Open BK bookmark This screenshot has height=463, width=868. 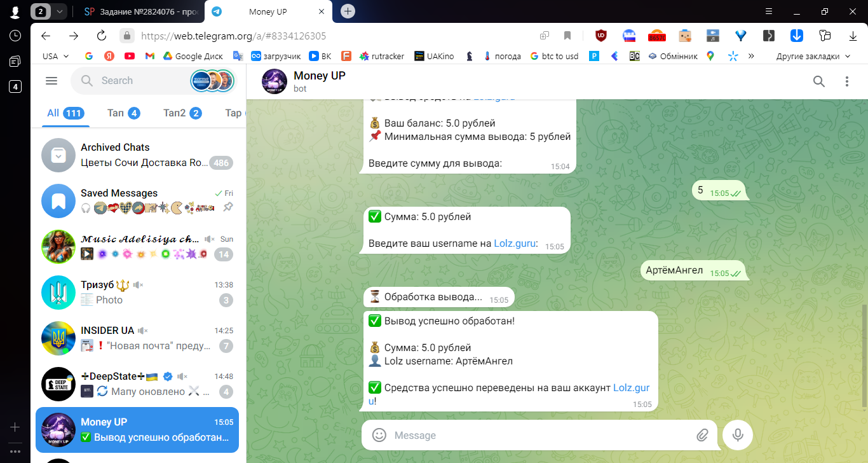tap(320, 56)
